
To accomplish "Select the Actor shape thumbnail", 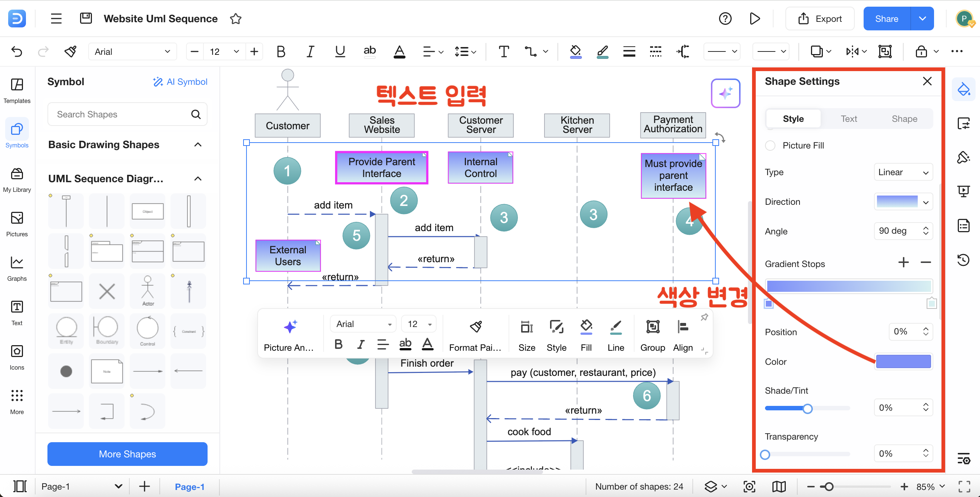I will click(148, 291).
